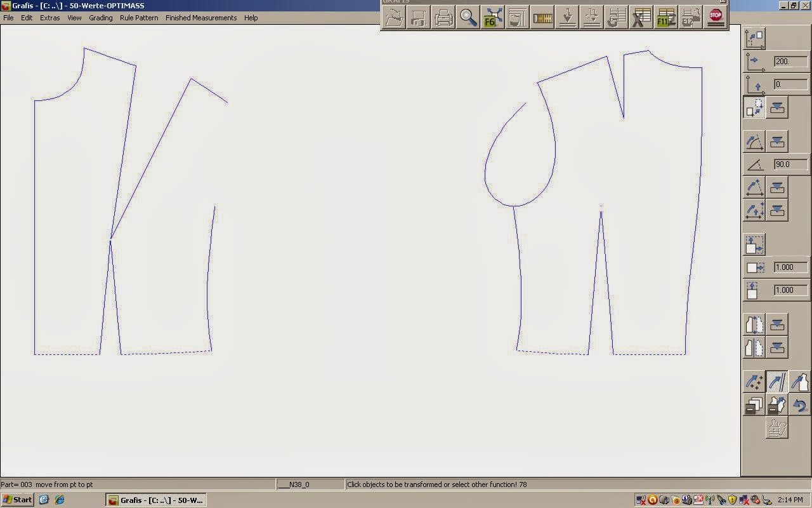812x508 pixels.
Task: Click the horizontal shift field showing 200.
Action: click(791, 62)
